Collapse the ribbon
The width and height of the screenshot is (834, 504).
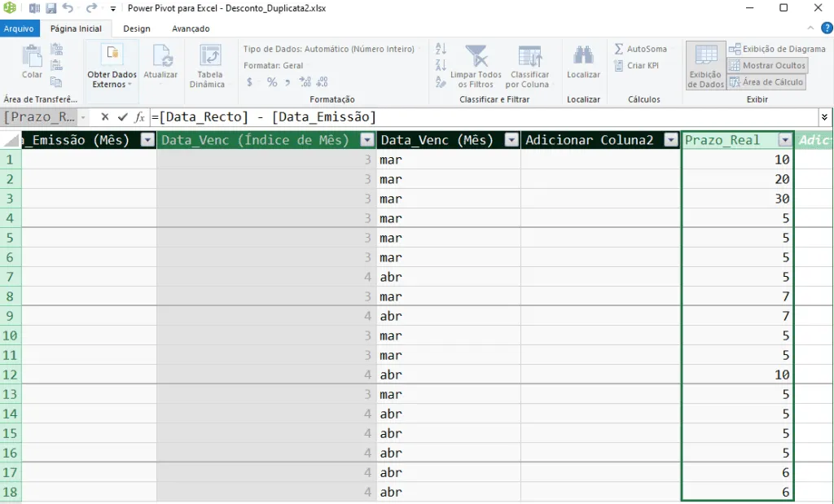810,28
